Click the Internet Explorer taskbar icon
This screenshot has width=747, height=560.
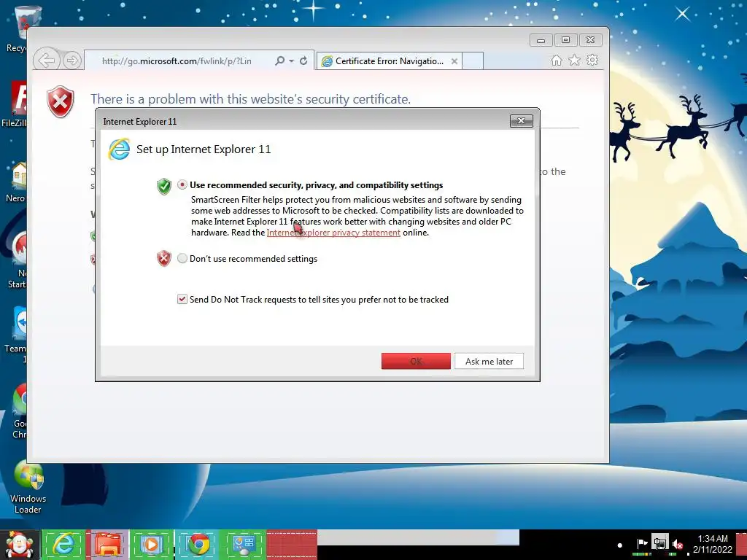pyautogui.click(x=63, y=544)
